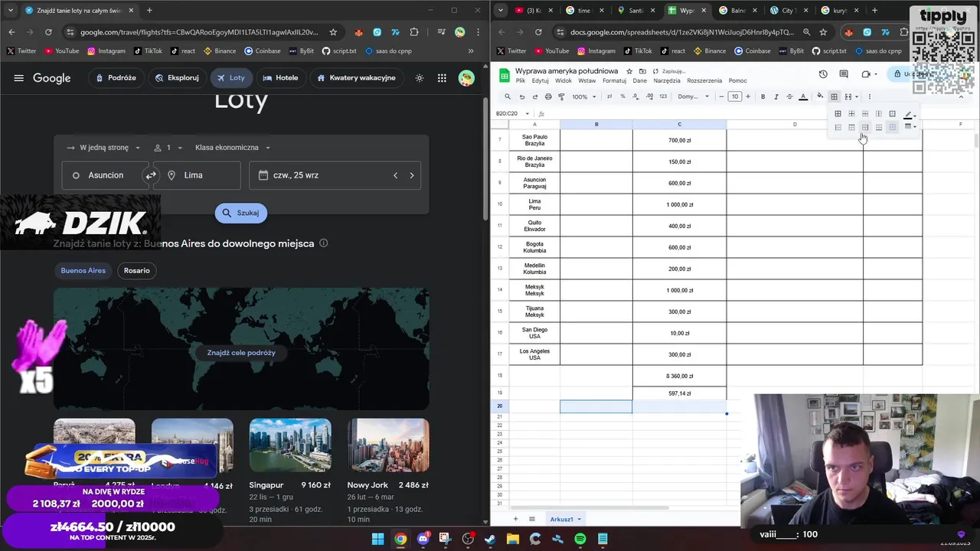Open W jedną stronę trip type dropdown
This screenshot has width=980, height=551.
pos(103,148)
